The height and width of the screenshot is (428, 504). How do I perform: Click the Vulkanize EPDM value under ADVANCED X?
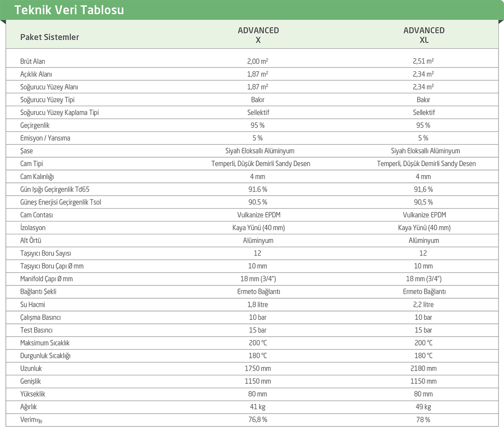259,215
